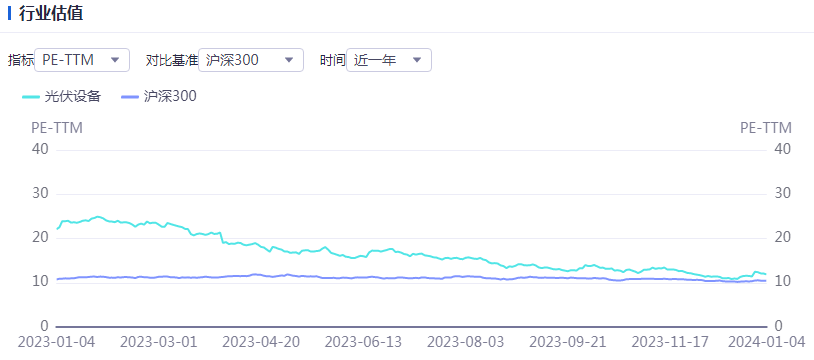Open the 时间 近一年 dropdown
Image resolution: width=814 pixels, height=360 pixels.
coord(389,60)
